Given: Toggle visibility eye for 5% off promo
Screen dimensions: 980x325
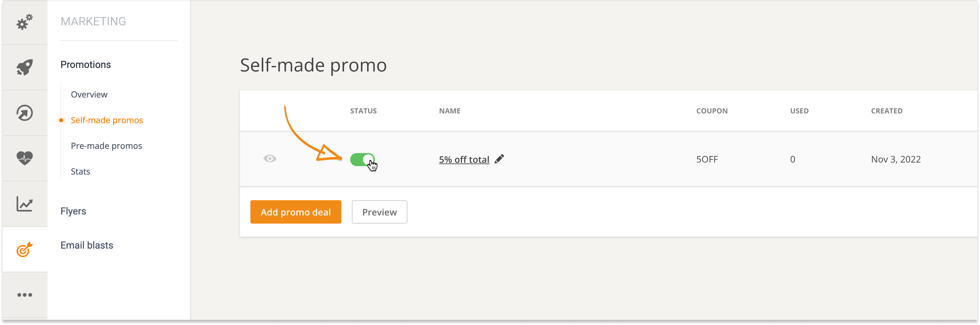Looking at the screenshot, I should (x=270, y=159).
